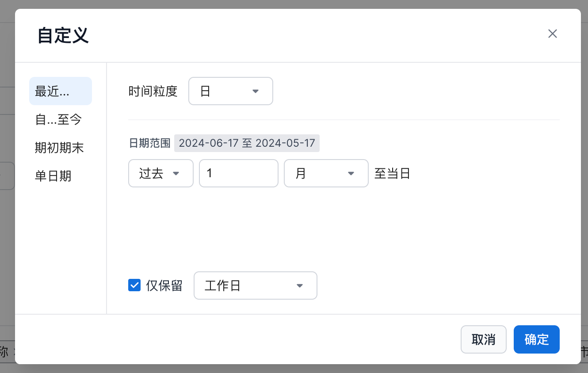Expand the 过去 direction dropdown
The width and height of the screenshot is (588, 373).
point(160,173)
